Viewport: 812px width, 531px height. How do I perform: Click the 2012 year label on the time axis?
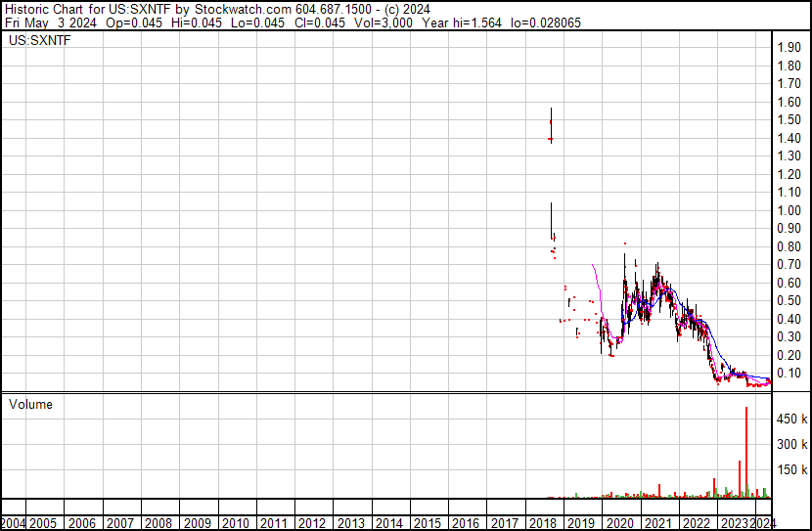point(312,524)
